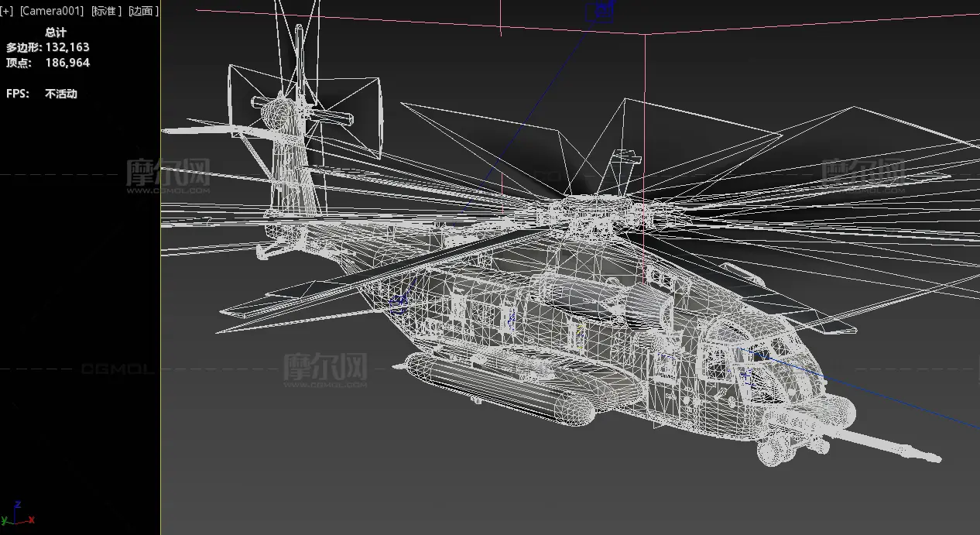Select the front landing gear wheels
Screen dimensions: 980x535
(x=774, y=451)
